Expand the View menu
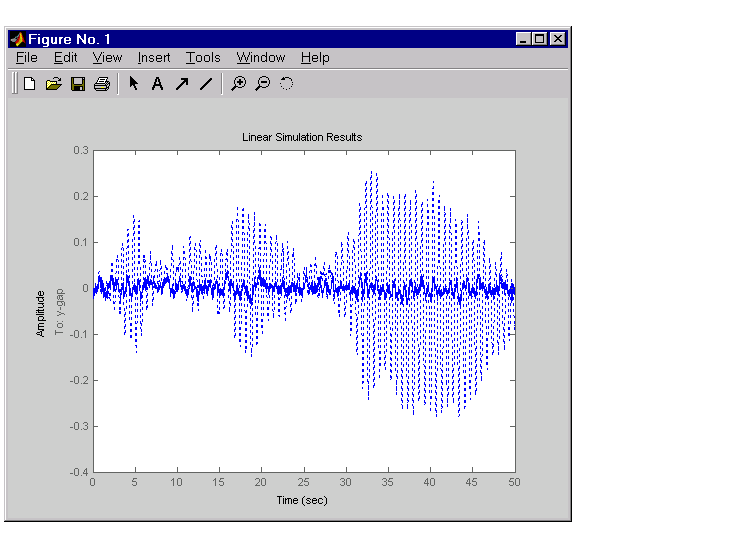This screenshot has width=750, height=534. (x=107, y=58)
